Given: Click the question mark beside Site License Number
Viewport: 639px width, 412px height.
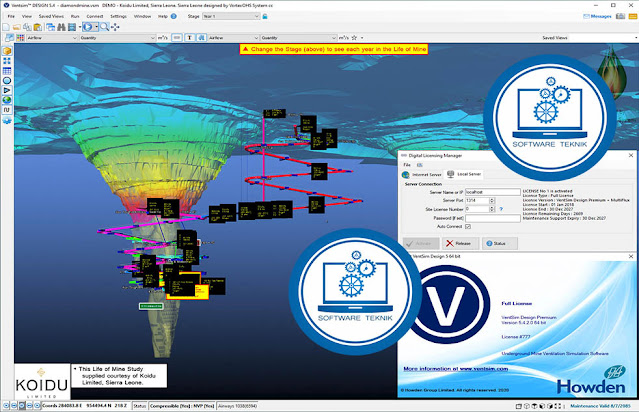Looking at the screenshot, I should click(501, 209).
